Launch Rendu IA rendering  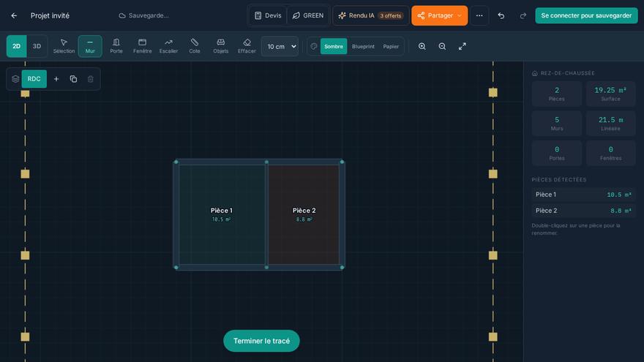(370, 15)
